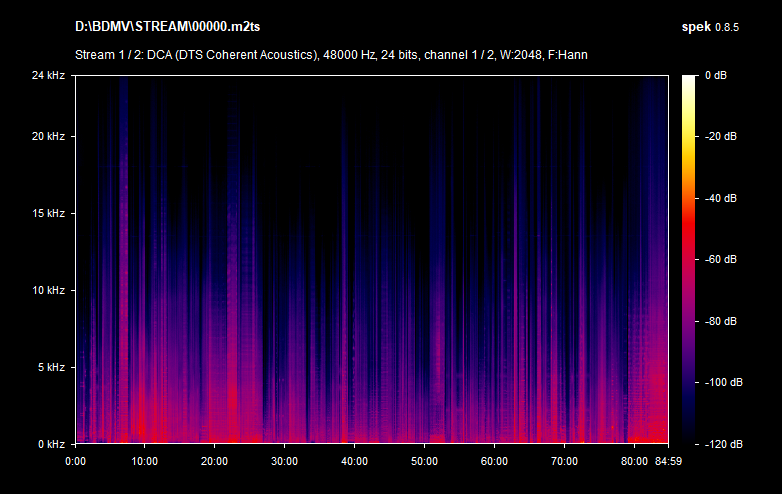Viewport: 782px width, 494px height.
Task: Select the 50:00 time axis marker
Action: [425, 461]
